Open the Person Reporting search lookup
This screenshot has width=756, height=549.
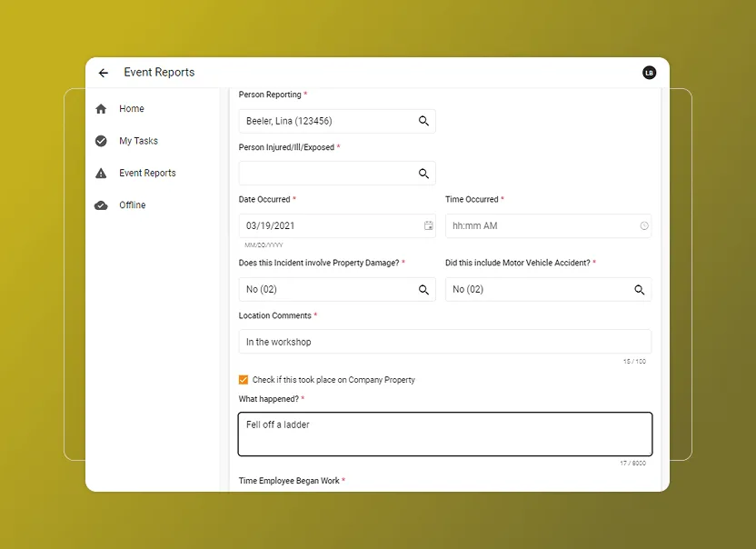pos(423,120)
